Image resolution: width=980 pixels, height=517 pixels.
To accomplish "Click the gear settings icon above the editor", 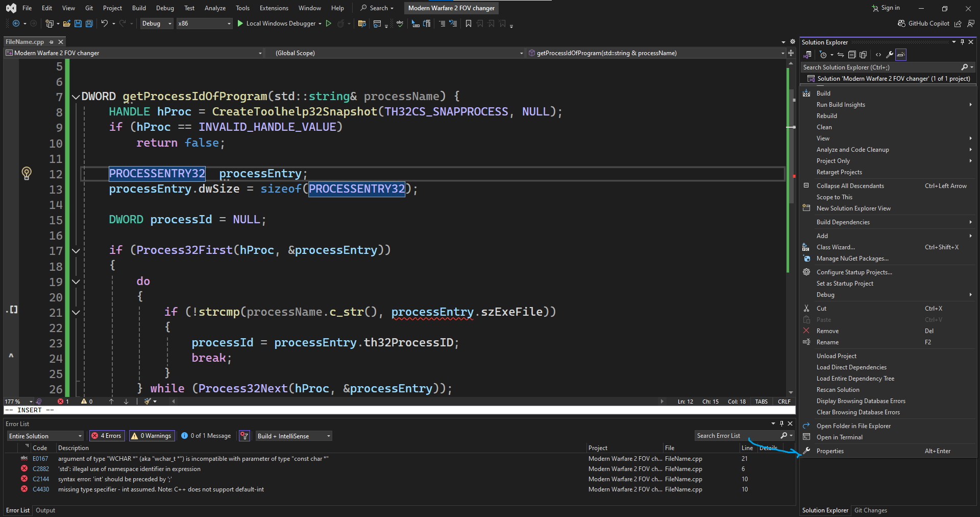I will click(793, 42).
